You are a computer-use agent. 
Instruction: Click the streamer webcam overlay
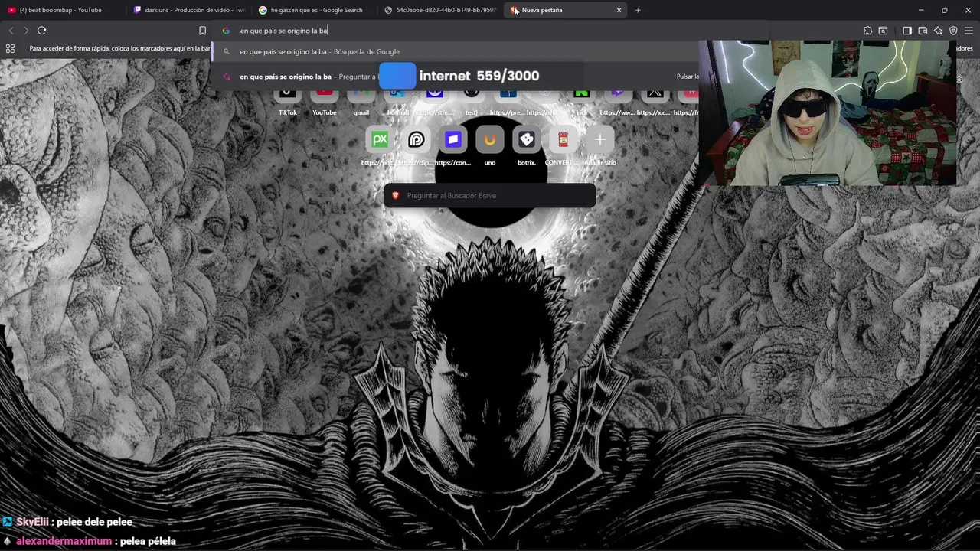click(x=827, y=112)
